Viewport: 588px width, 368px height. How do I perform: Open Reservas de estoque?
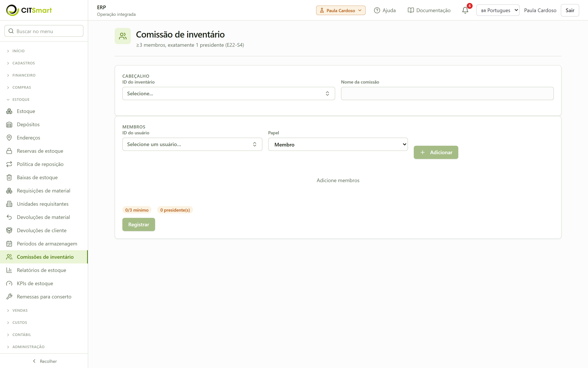[x=44, y=151]
